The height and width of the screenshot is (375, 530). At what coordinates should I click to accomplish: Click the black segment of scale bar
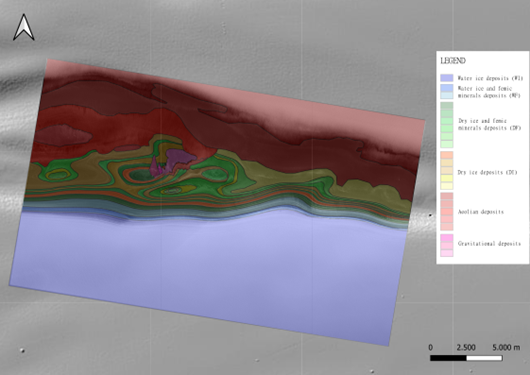(448, 358)
